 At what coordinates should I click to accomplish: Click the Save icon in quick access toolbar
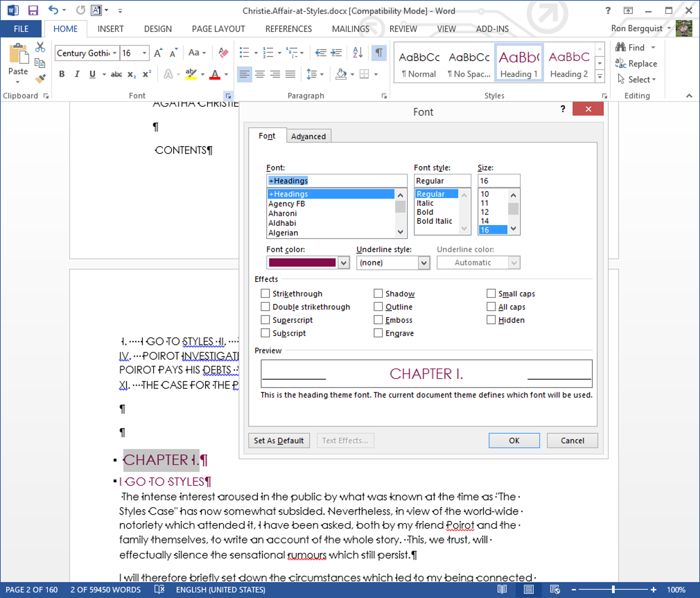[x=33, y=11]
